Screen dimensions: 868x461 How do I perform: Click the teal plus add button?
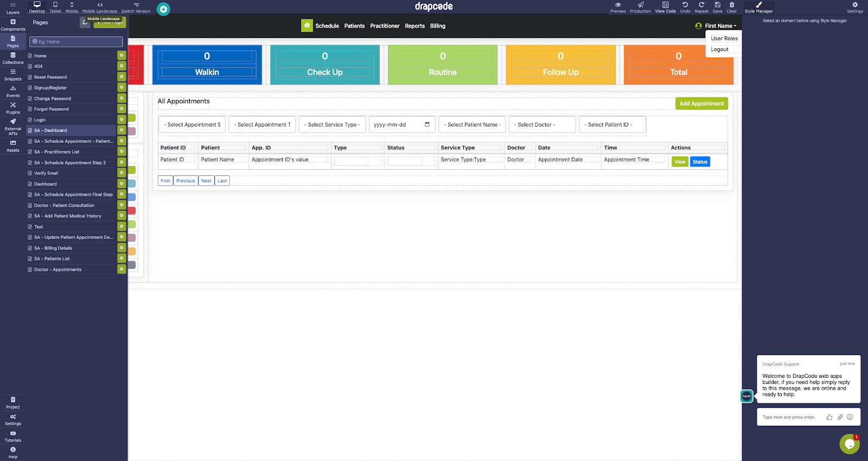point(163,9)
